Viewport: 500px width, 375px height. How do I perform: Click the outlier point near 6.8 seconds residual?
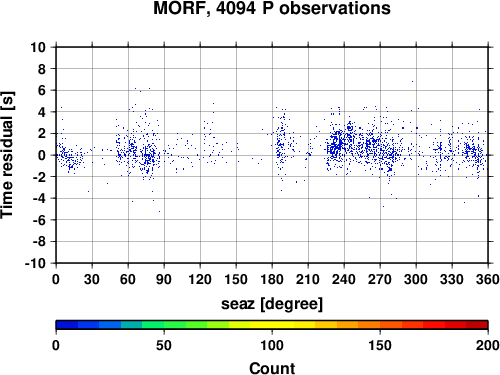(x=412, y=81)
